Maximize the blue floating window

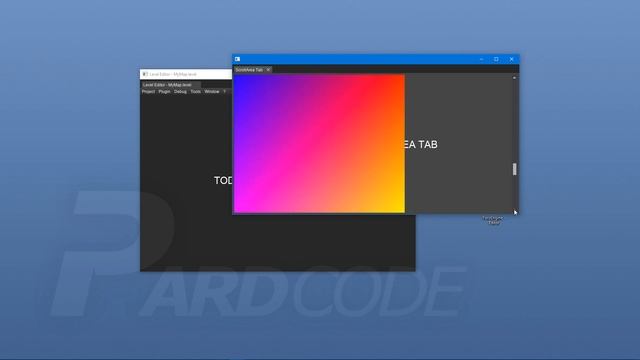click(496, 59)
